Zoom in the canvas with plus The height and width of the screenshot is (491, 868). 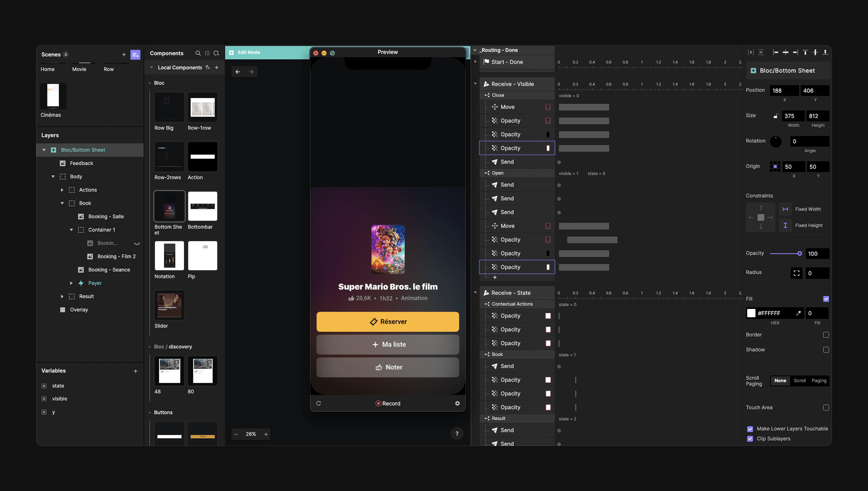266,434
